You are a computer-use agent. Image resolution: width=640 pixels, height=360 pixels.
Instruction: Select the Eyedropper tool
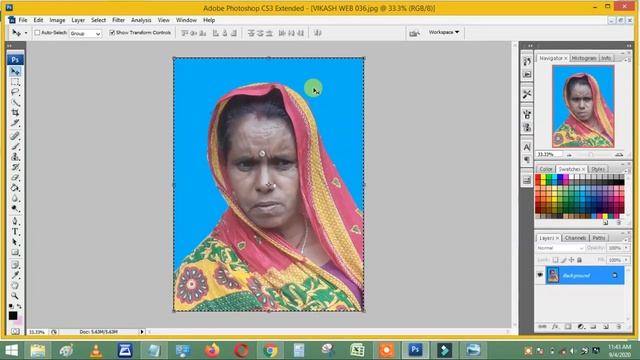pos(15,275)
